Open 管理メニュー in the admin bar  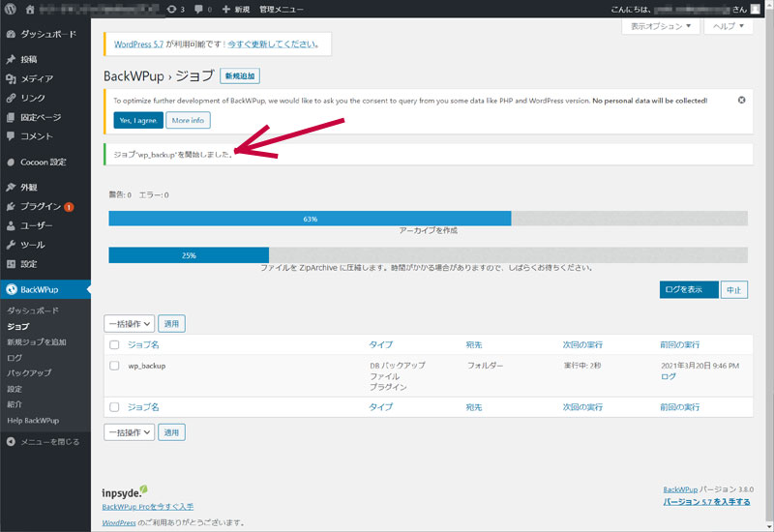pos(282,9)
